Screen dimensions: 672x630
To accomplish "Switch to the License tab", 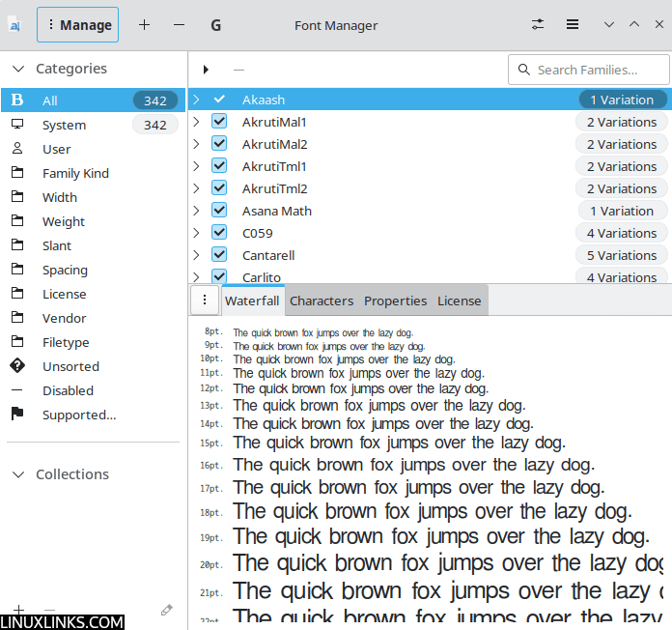I will [459, 301].
